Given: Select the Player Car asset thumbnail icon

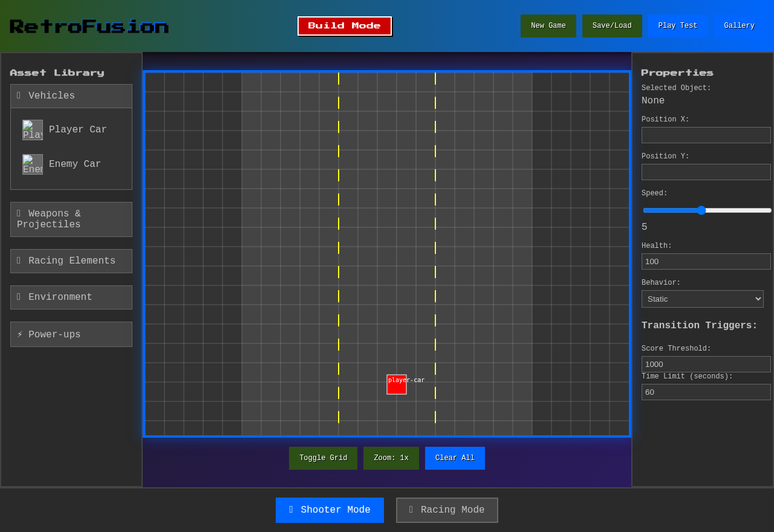Looking at the screenshot, I should point(33,129).
